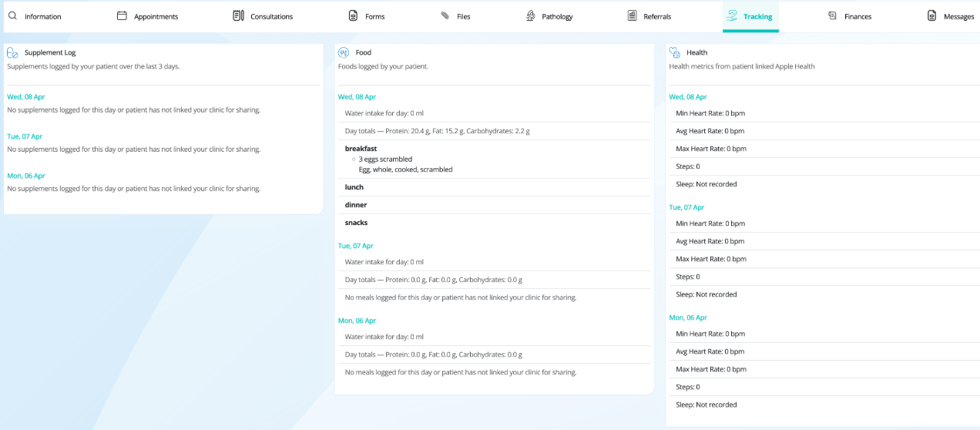This screenshot has width=980, height=430.
Task: Click Wed 08 Apr Max Heart Rate row
Action: (x=824, y=149)
